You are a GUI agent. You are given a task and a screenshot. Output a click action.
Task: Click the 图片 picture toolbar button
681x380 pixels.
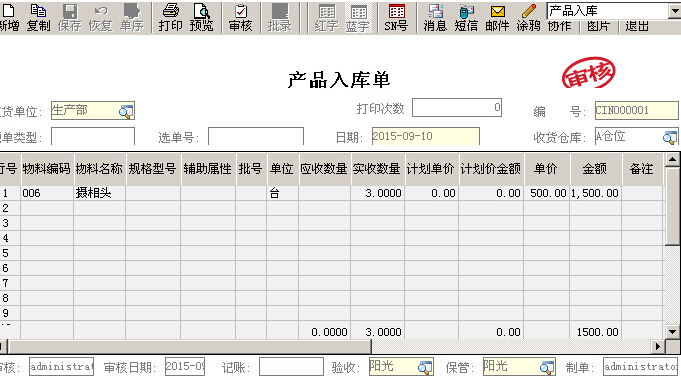coord(598,26)
